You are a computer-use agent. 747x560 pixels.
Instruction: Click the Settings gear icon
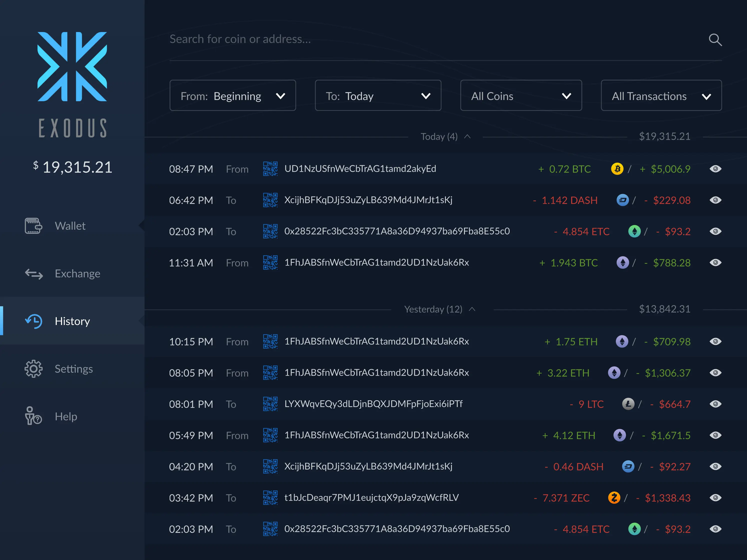[34, 368]
